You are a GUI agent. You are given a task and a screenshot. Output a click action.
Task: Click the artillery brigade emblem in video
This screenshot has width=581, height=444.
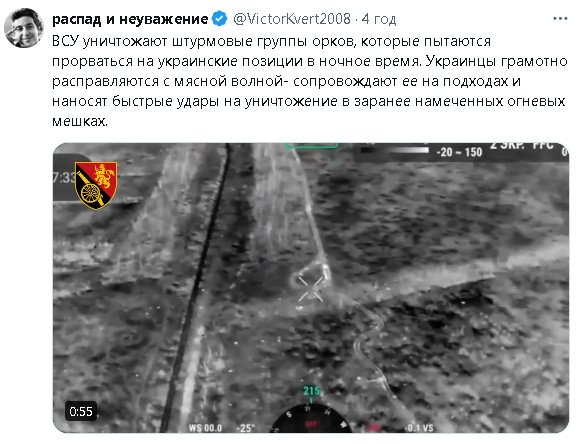click(96, 185)
